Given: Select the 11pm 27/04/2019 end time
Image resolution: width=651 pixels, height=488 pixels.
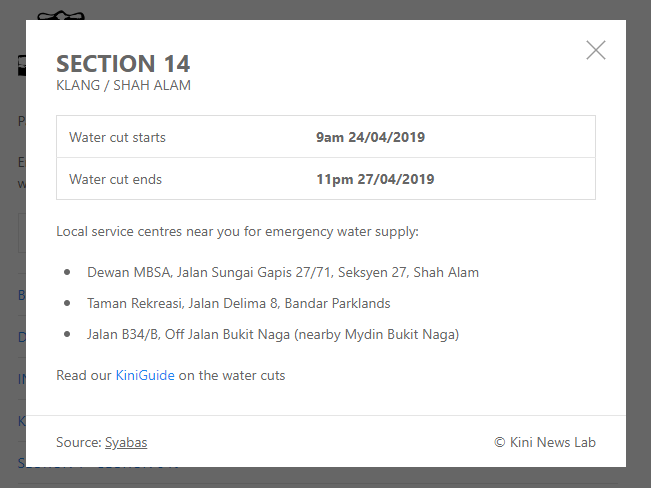Looking at the screenshot, I should click(375, 180).
